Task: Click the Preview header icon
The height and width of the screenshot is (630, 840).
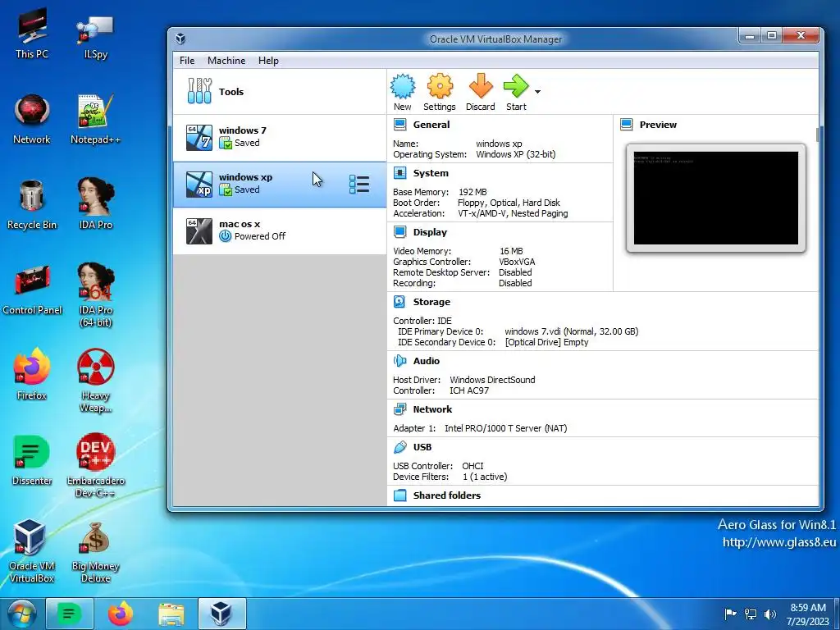Action: click(x=626, y=125)
